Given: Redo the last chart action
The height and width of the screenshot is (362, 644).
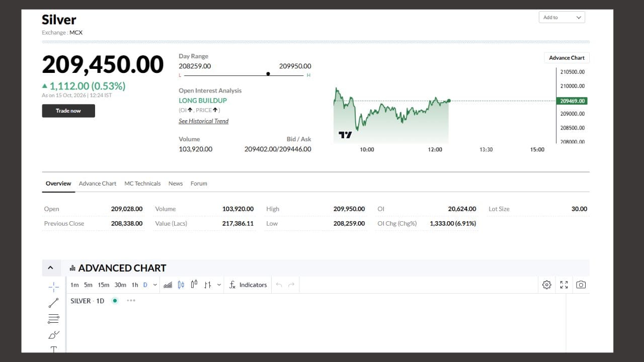Looking at the screenshot, I should coord(291,285).
